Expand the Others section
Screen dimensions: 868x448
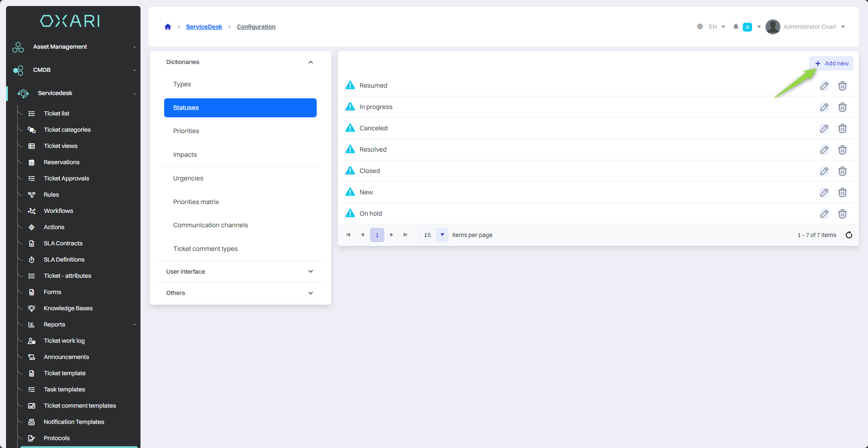click(x=311, y=293)
